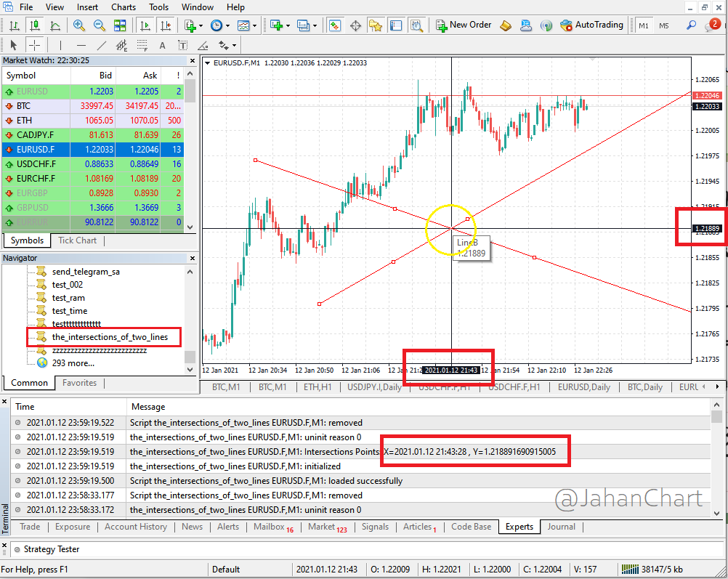
Task: Select the horizontal line drawing tool
Action: tap(81, 45)
